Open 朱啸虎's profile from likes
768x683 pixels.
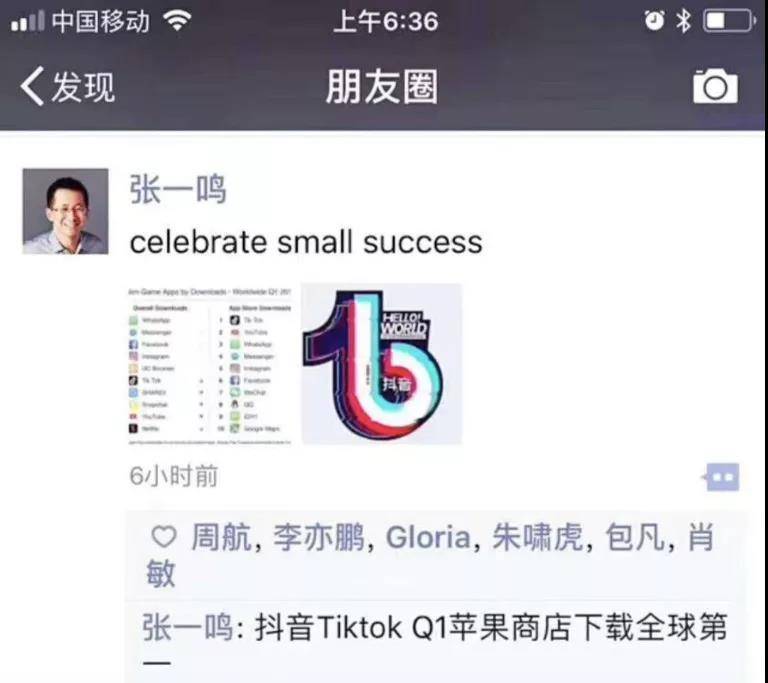tap(537, 537)
